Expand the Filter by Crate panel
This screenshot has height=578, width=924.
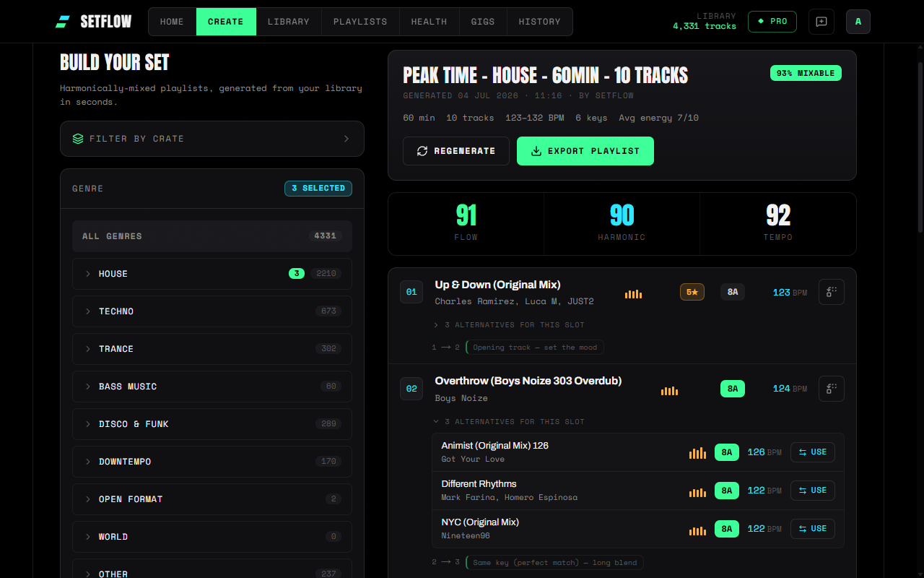click(x=212, y=139)
